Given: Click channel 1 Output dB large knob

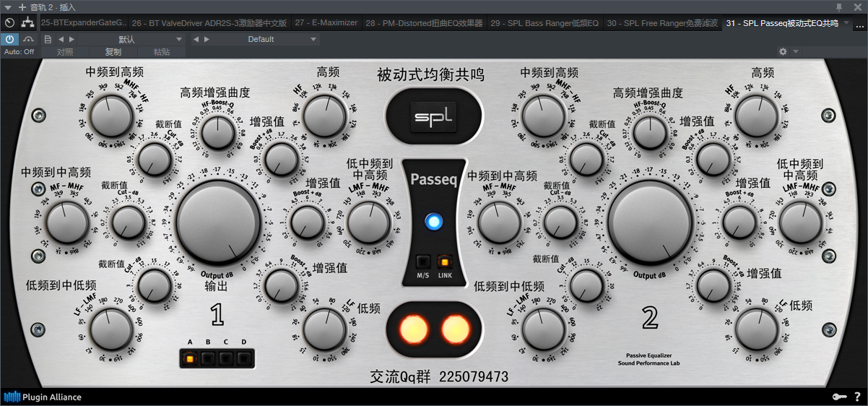Looking at the screenshot, I should [217, 222].
